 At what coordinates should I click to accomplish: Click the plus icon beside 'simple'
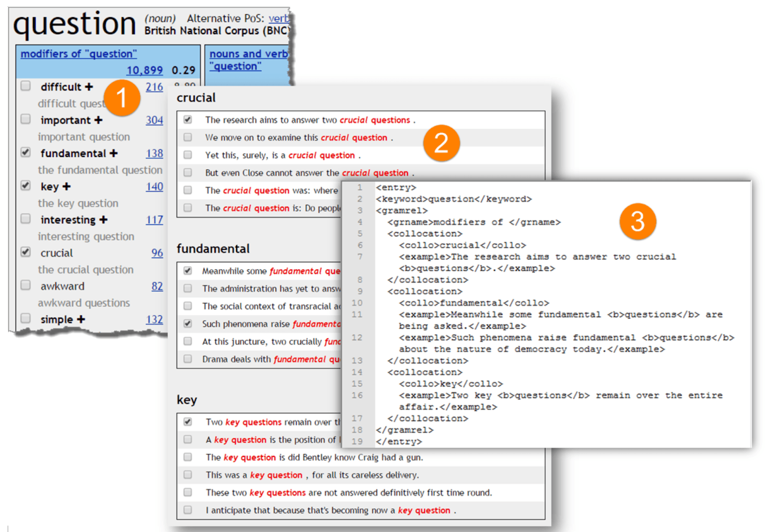coord(81,319)
